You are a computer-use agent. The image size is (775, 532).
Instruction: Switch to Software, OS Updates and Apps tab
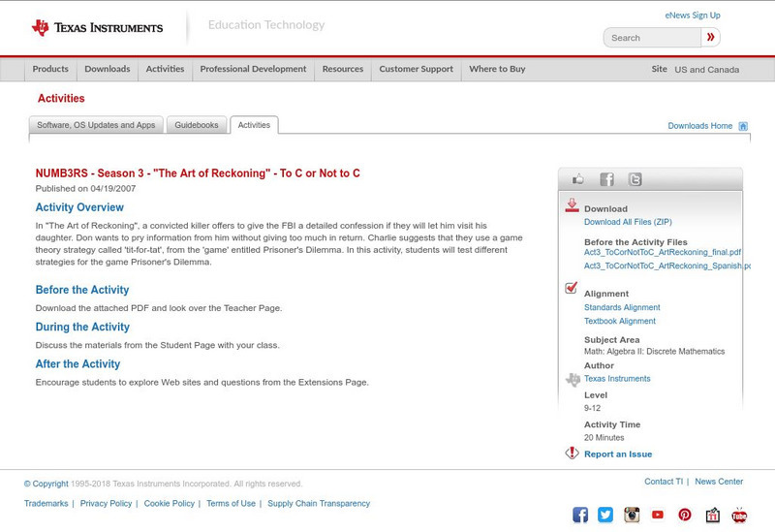[x=96, y=125]
